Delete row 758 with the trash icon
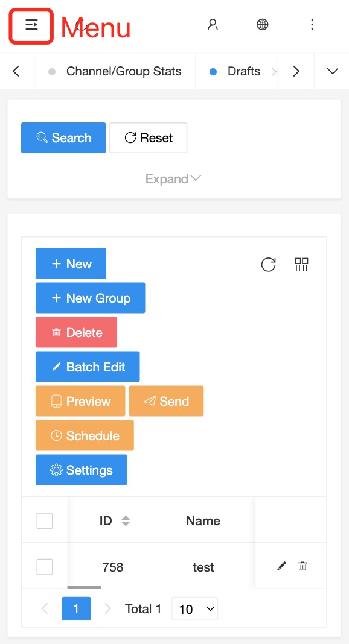Screen dimensions: 349x644 pyautogui.click(x=302, y=566)
